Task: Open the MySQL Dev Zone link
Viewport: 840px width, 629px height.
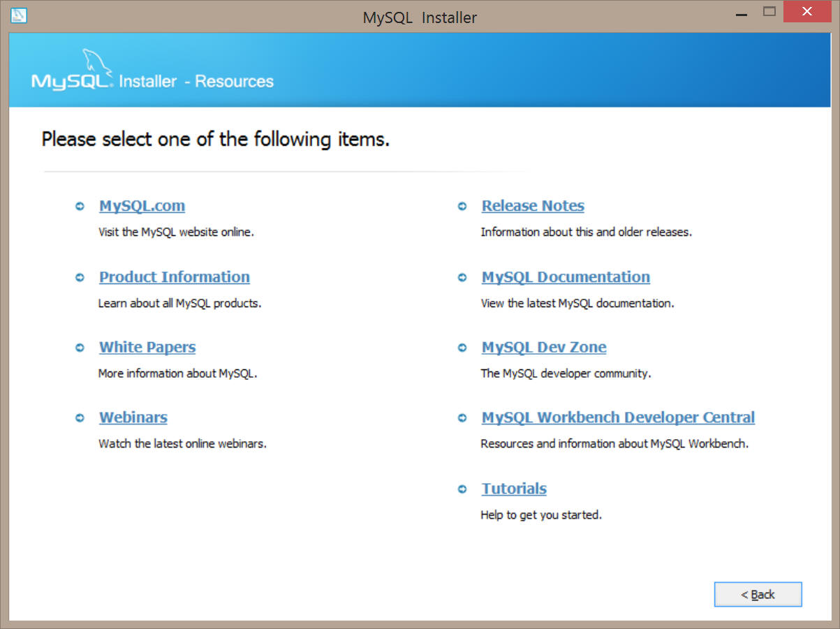Action: coord(544,347)
